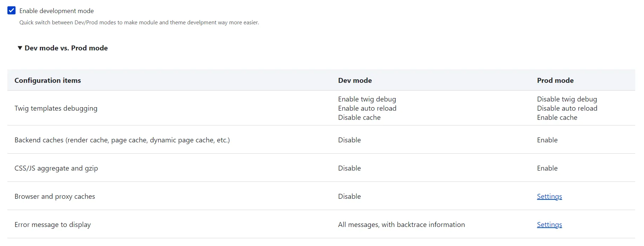Click Disable in the CSS/JS aggregate row
The width and height of the screenshot is (644, 246).
point(349,168)
